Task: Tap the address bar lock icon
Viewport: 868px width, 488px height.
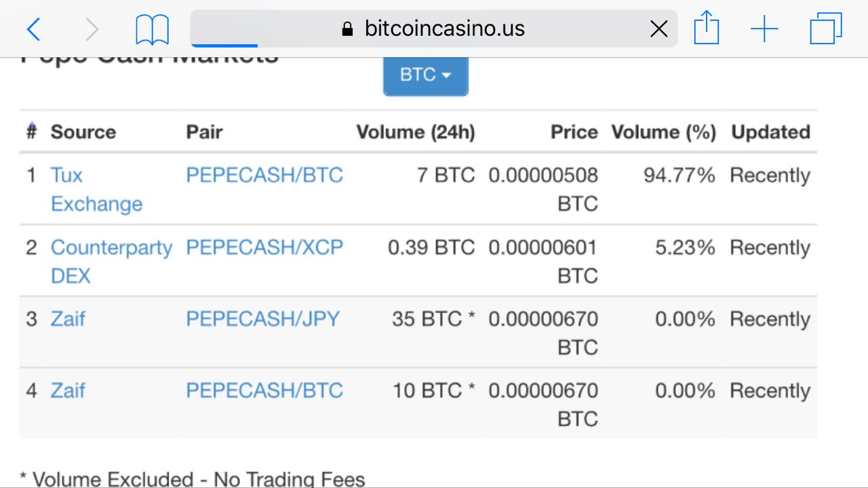Action: [348, 29]
